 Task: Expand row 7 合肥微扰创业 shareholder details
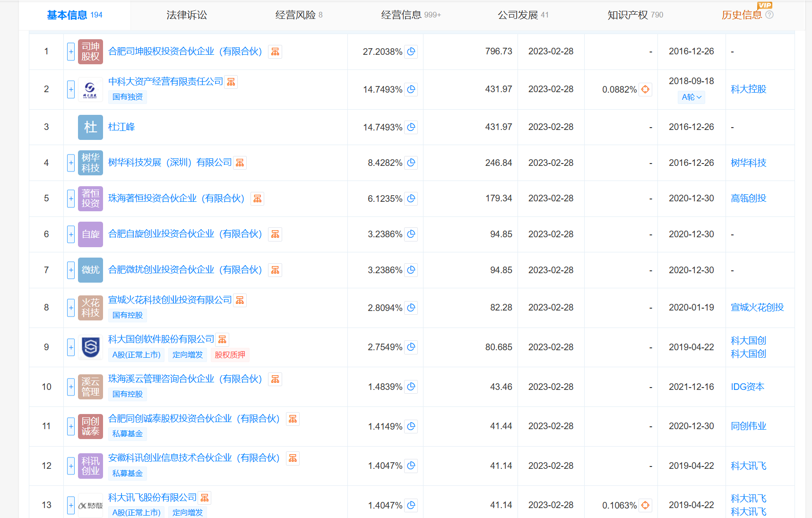coord(71,270)
